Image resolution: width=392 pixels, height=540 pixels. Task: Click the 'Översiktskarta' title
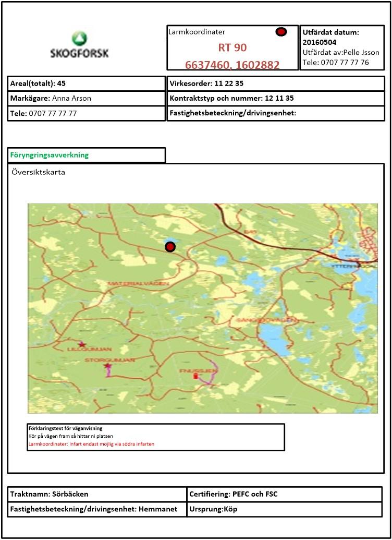(x=38, y=172)
